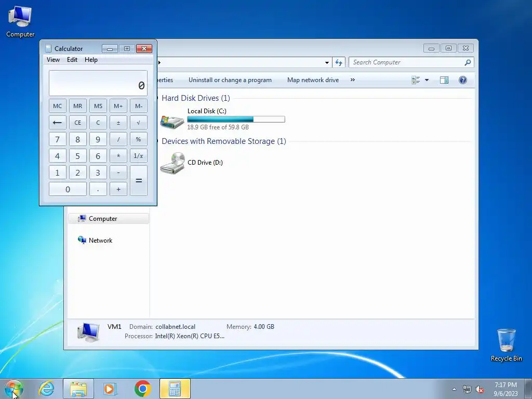Click the Calculator result display field
This screenshot has width=532, height=399.
98,83
